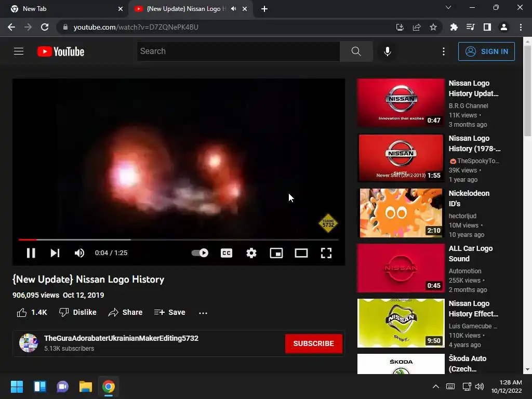Click the B.R.G Channel name
Screen dimensions: 532x399
[x=468, y=106]
